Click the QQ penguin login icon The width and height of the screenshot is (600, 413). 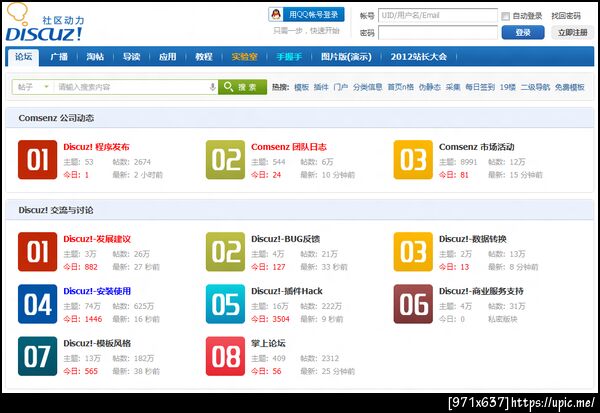point(276,15)
